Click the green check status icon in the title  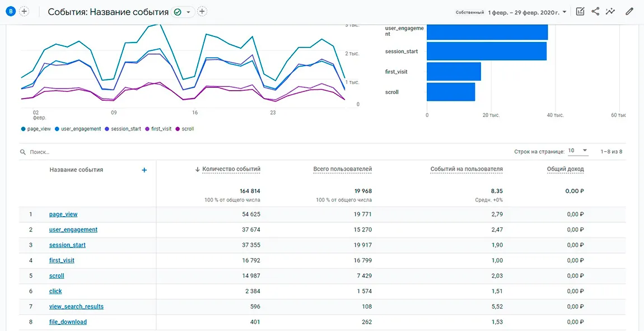pyautogui.click(x=178, y=12)
